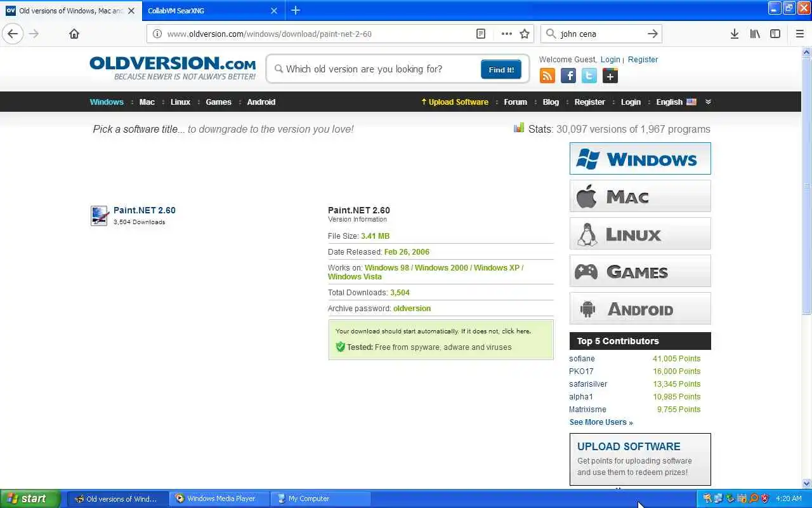The width and height of the screenshot is (812, 508).
Task: Open contributor alpha1's profile
Action: click(580, 397)
